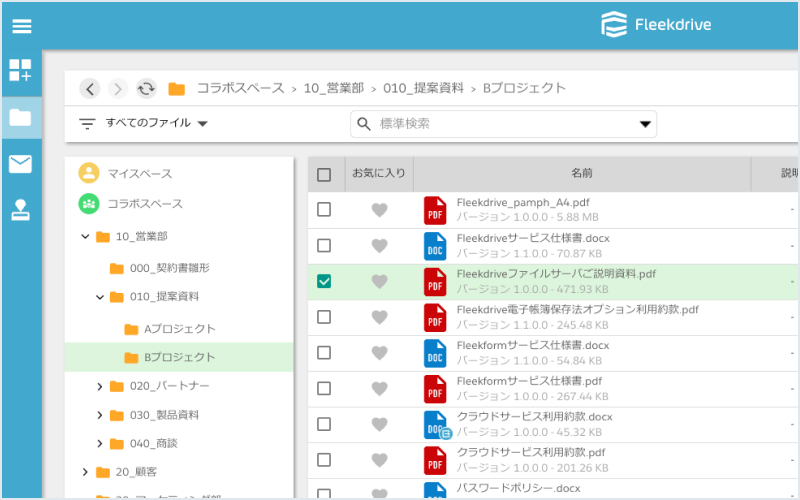Select the 000_契約書雛形 folder
Image resolution: width=800 pixels, height=500 pixels.
(169, 268)
